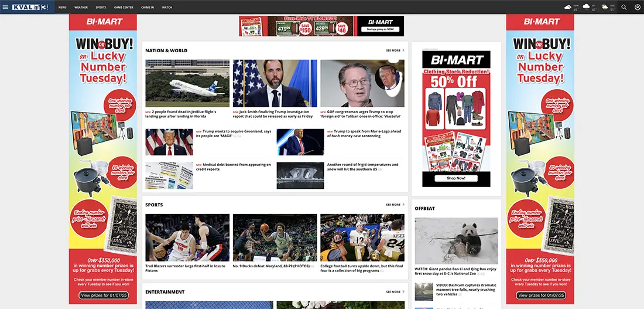Open the hamburger menu icon
This screenshot has width=644, height=309.
click(5, 7)
